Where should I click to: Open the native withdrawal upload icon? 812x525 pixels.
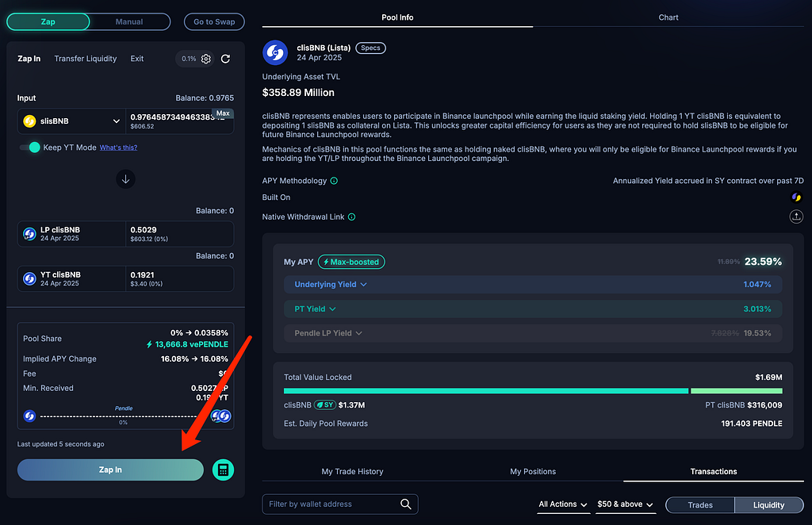[x=796, y=217]
